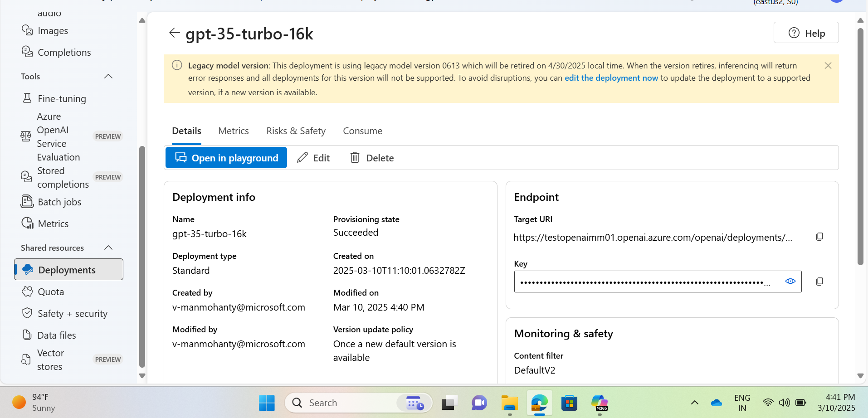The height and width of the screenshot is (418, 868).
Task: Follow the edit the deployment now link
Action: 611,78
